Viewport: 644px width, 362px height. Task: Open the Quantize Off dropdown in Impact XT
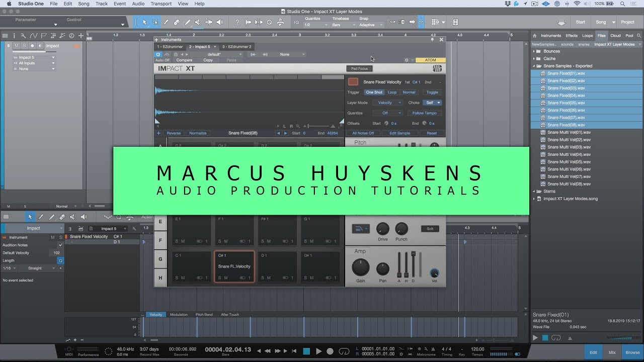tap(387, 113)
